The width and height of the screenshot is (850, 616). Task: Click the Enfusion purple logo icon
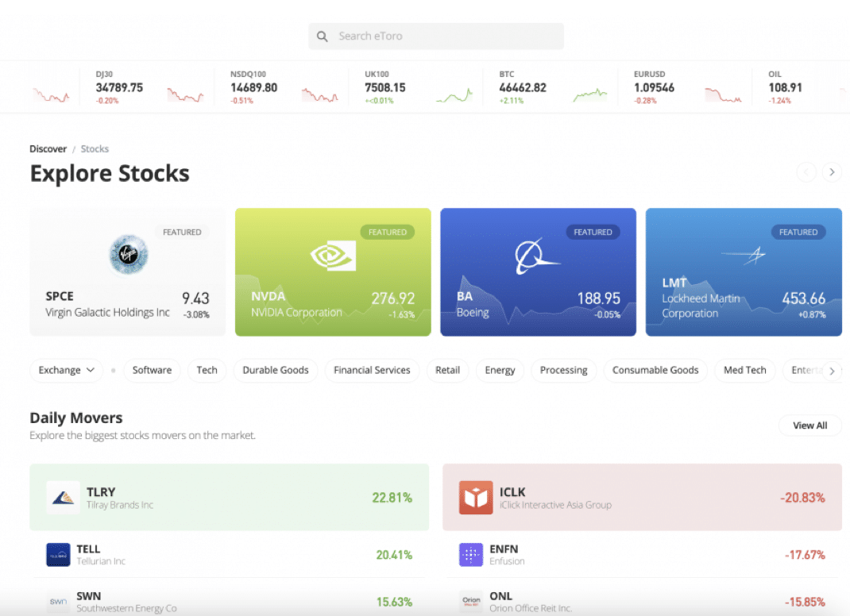[x=471, y=554]
